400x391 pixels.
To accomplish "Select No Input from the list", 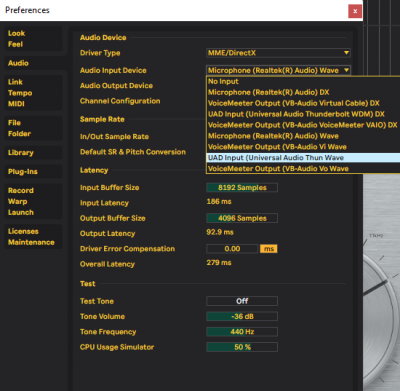I will (x=303, y=81).
